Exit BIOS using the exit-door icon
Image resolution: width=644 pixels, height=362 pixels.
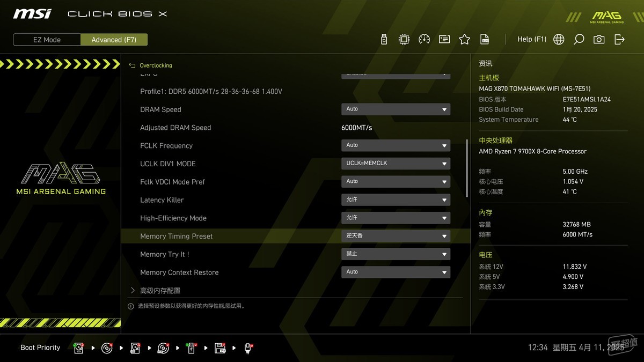(x=619, y=39)
